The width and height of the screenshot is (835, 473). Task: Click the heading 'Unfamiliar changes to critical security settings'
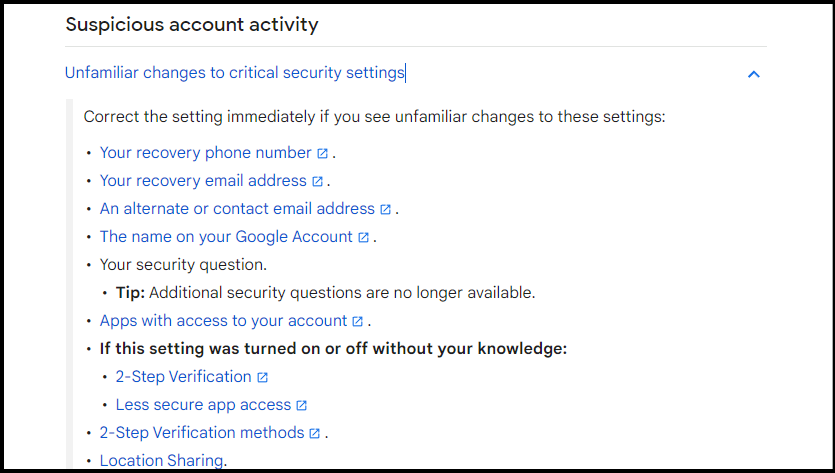point(235,72)
